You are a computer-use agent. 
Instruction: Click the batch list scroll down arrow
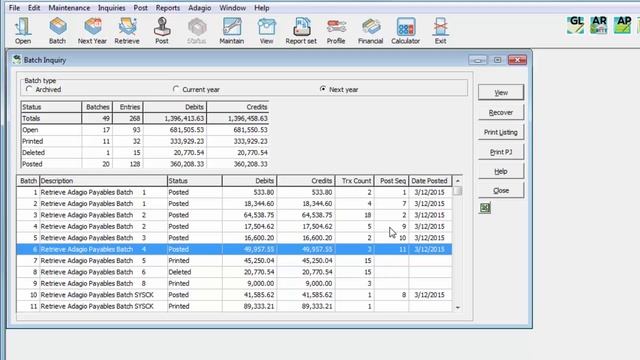pos(458,308)
